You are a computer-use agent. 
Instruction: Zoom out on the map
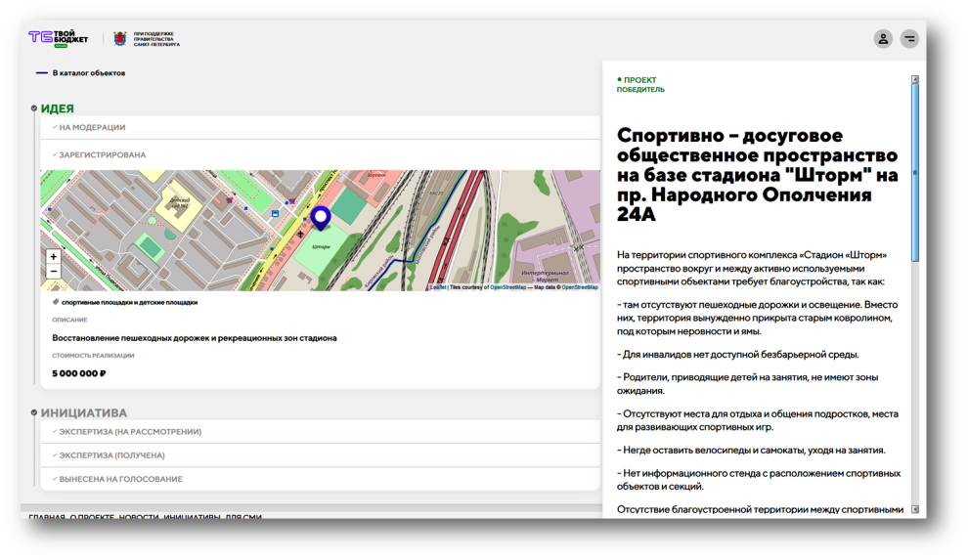tap(53, 272)
